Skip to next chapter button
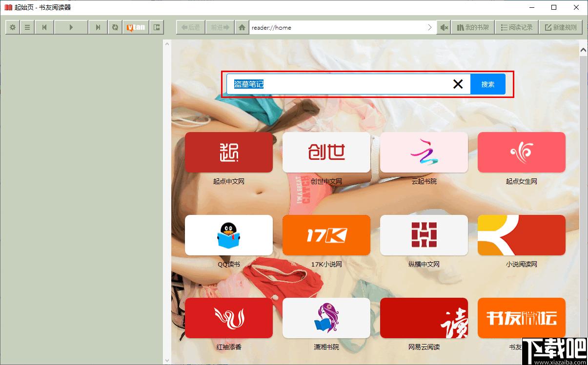 pos(98,27)
